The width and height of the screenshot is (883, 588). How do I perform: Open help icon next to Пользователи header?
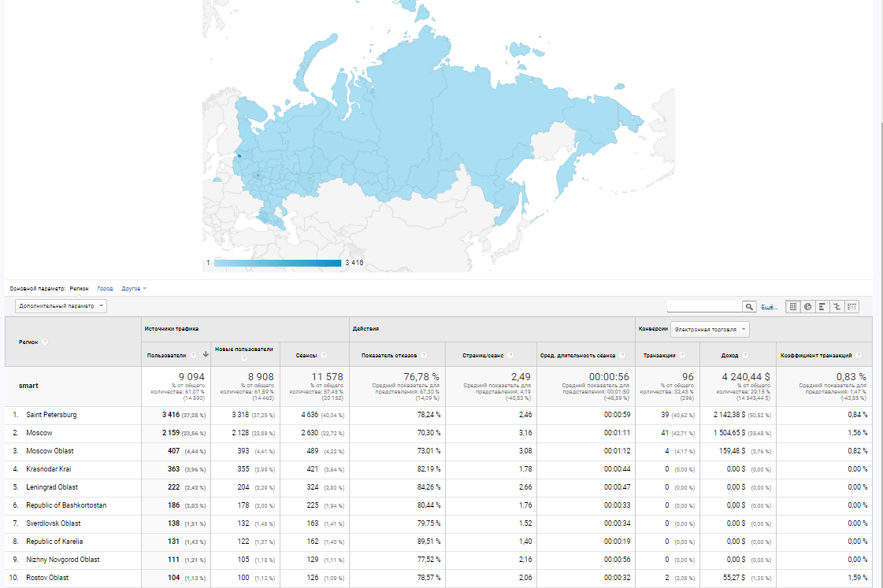click(x=193, y=355)
